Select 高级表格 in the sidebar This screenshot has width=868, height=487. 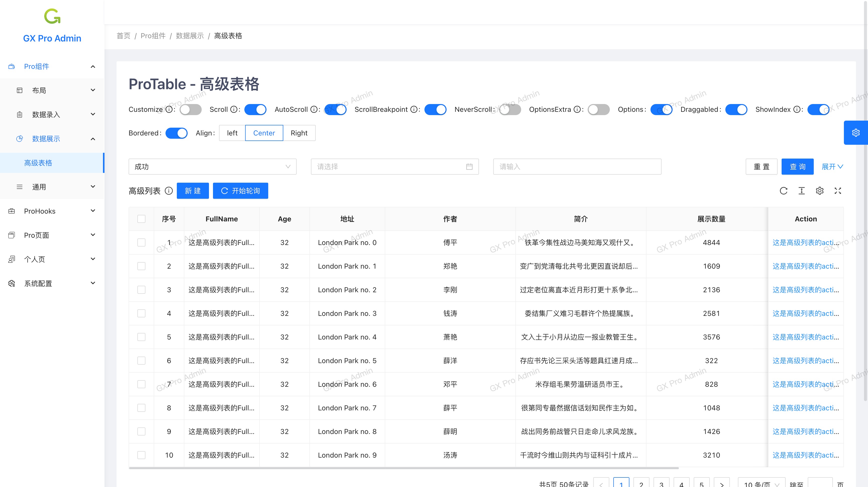tap(52, 163)
